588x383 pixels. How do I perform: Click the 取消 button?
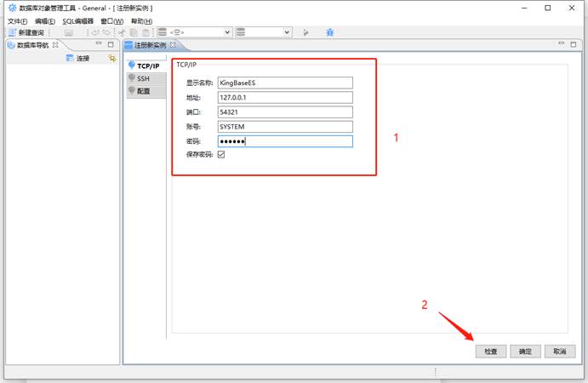[560, 352]
